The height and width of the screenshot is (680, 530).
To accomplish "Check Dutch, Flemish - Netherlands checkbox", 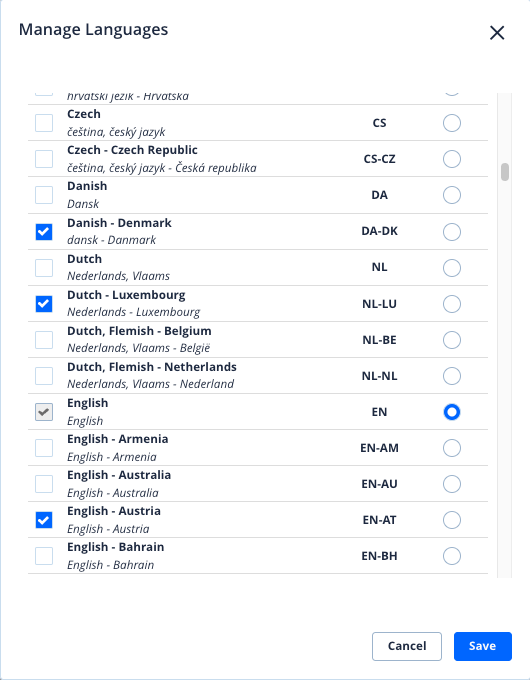I will [44, 376].
